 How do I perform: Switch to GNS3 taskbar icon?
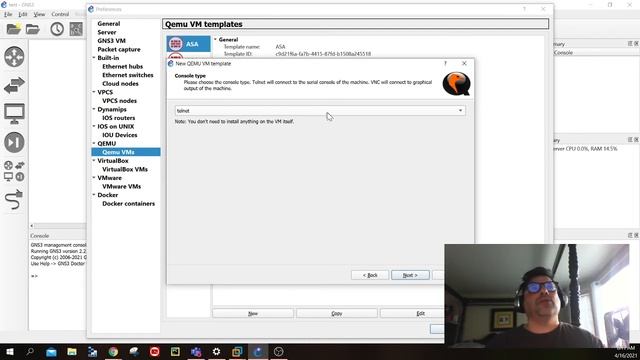(258, 351)
